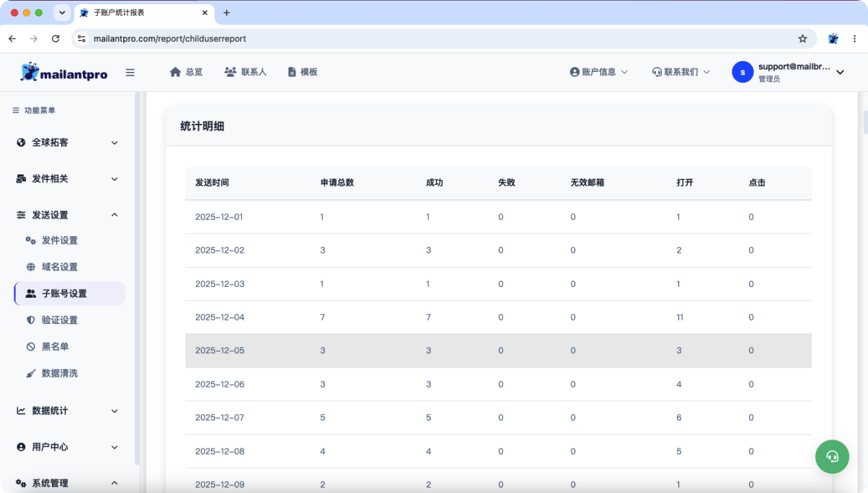This screenshot has height=493, width=868.
Task: Click the chart icon beside 数据统计
Action: [21, 411]
